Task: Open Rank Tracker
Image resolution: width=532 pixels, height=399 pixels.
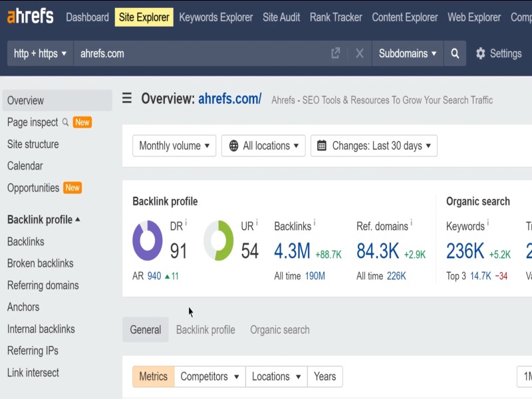Action: [x=336, y=17]
